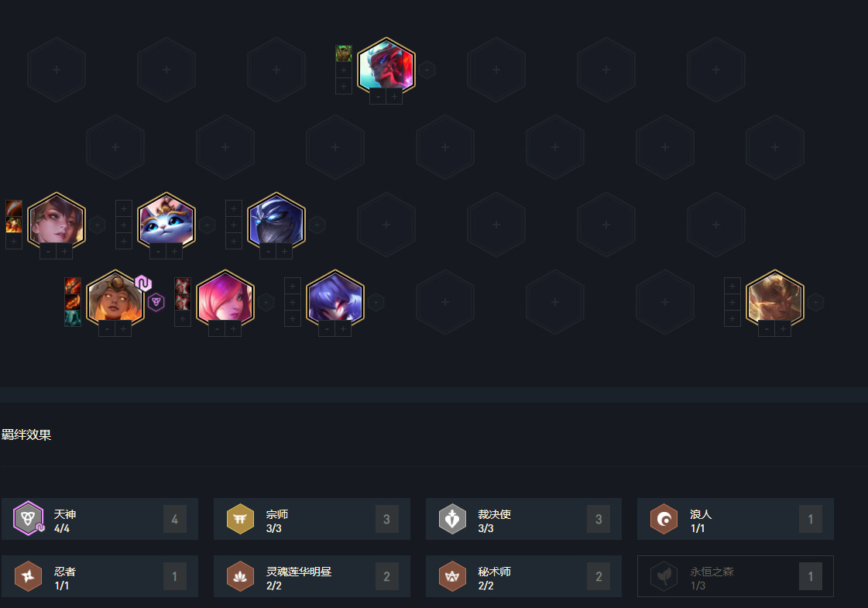Click the 灵魂莲华明昼 trait icon
This screenshot has width=868, height=608.
[240, 576]
